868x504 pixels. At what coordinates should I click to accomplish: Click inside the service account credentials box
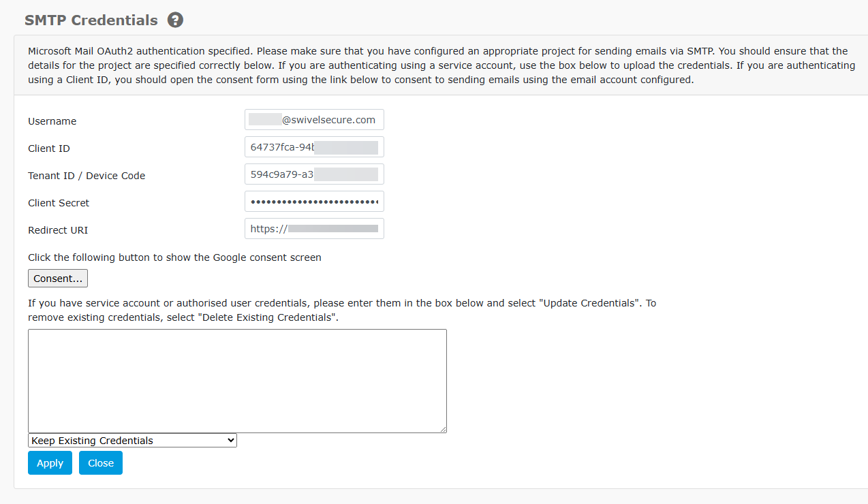point(237,380)
